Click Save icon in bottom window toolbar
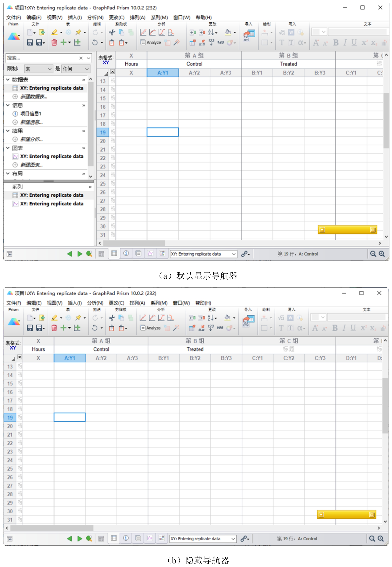Screen dimensions: 392x567 click(30, 328)
